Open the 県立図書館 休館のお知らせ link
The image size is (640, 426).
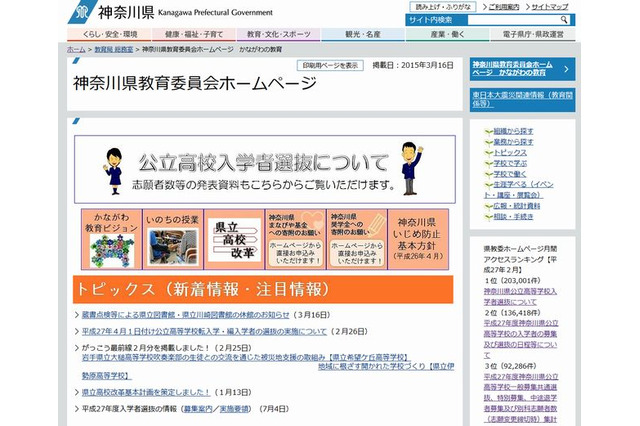coord(186,315)
